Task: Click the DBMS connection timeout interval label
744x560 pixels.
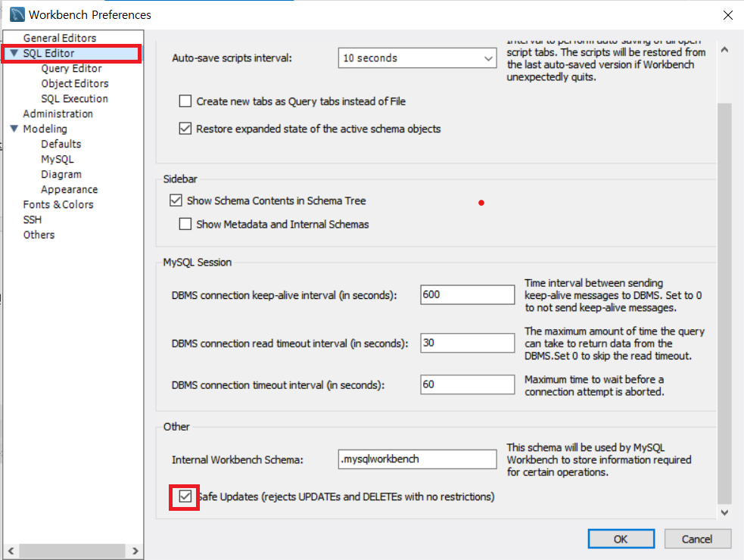Action: coord(278,385)
